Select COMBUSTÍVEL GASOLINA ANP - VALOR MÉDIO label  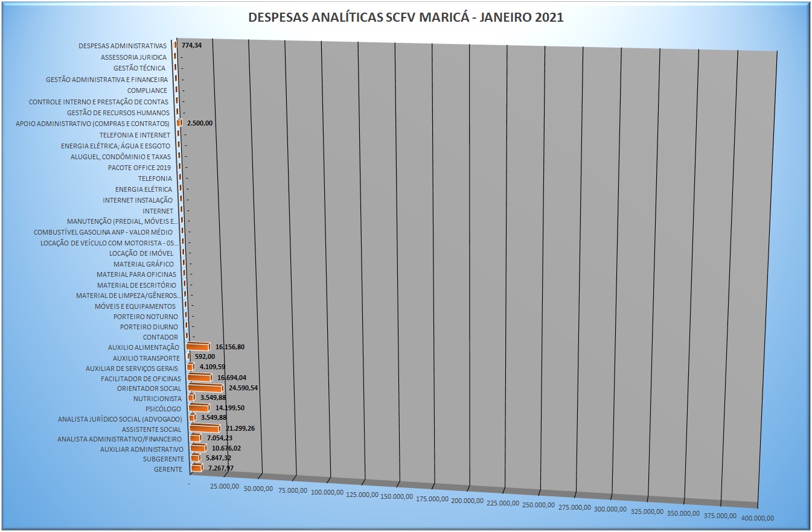pyautogui.click(x=104, y=232)
